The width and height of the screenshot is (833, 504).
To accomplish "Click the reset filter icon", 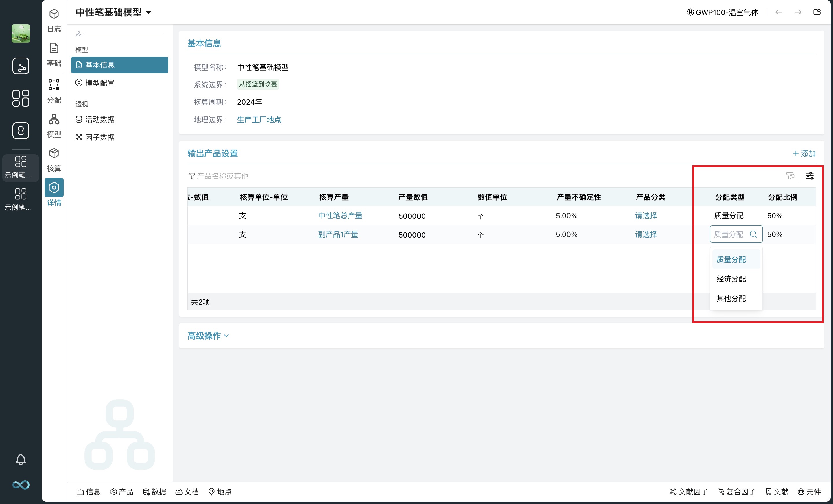I will [x=790, y=176].
